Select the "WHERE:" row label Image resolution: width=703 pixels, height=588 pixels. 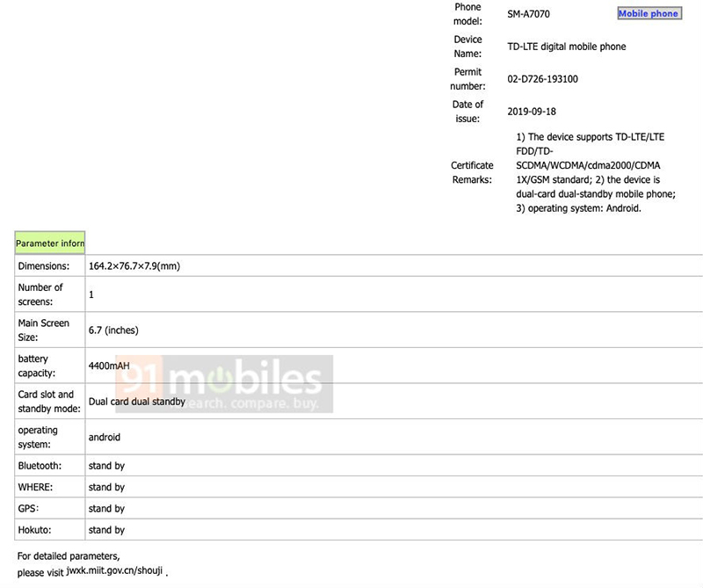(36, 487)
